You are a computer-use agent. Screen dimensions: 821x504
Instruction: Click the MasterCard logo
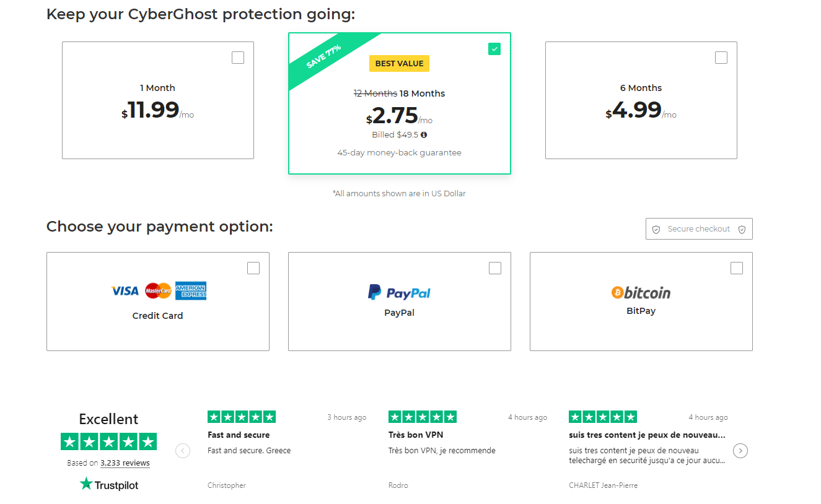[x=158, y=290]
